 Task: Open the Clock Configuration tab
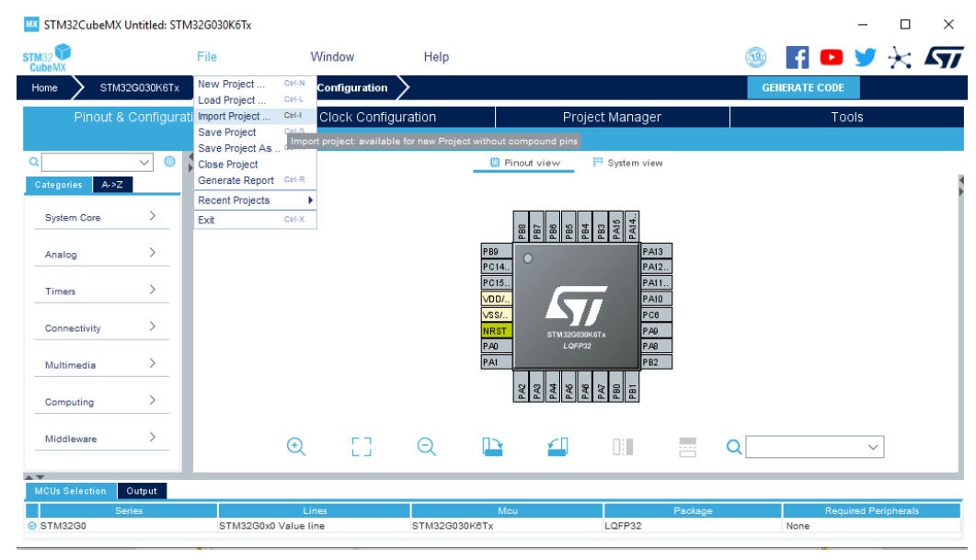[x=377, y=117]
